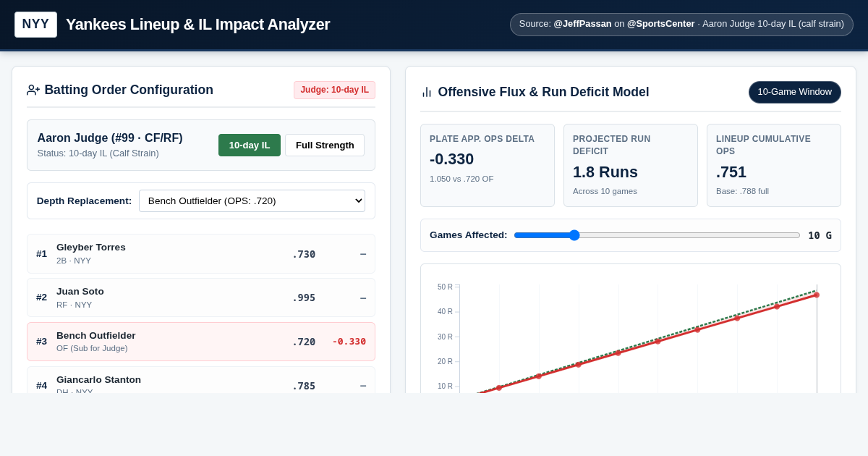Click the bar chart icon beside Offensive Flux

pos(427,92)
